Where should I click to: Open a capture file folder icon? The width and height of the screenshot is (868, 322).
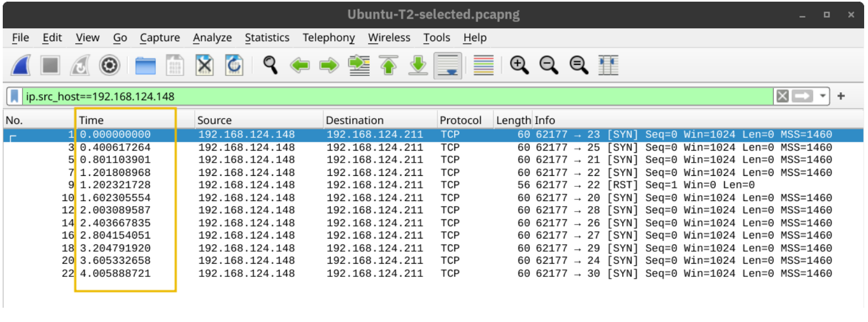[145, 65]
